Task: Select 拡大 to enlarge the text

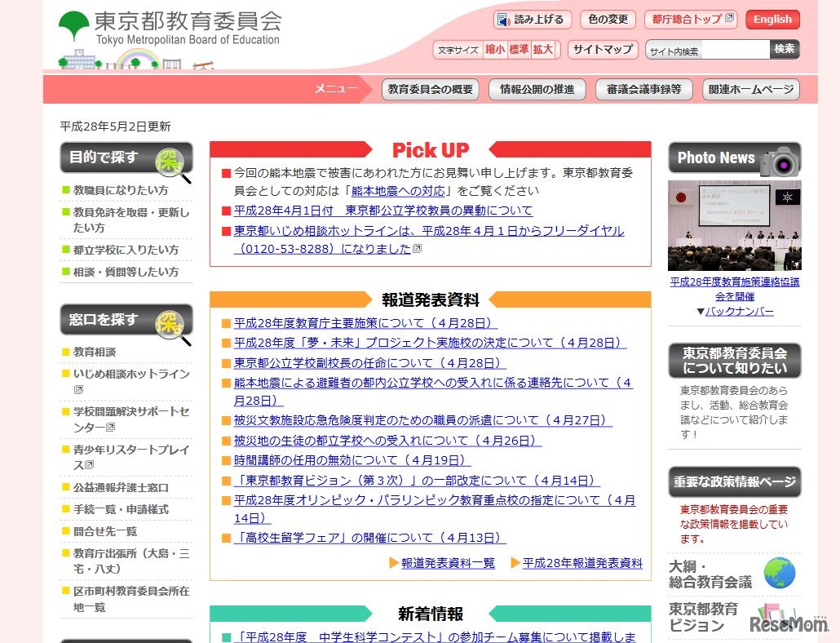Action: (542, 49)
